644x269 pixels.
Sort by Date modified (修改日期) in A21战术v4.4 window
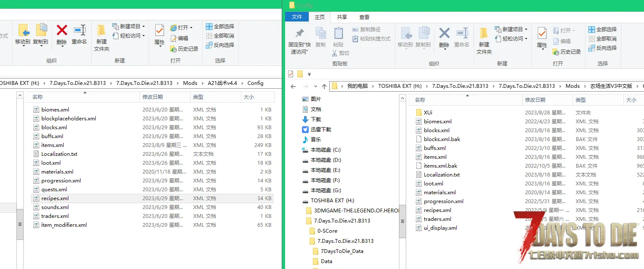[164, 97]
